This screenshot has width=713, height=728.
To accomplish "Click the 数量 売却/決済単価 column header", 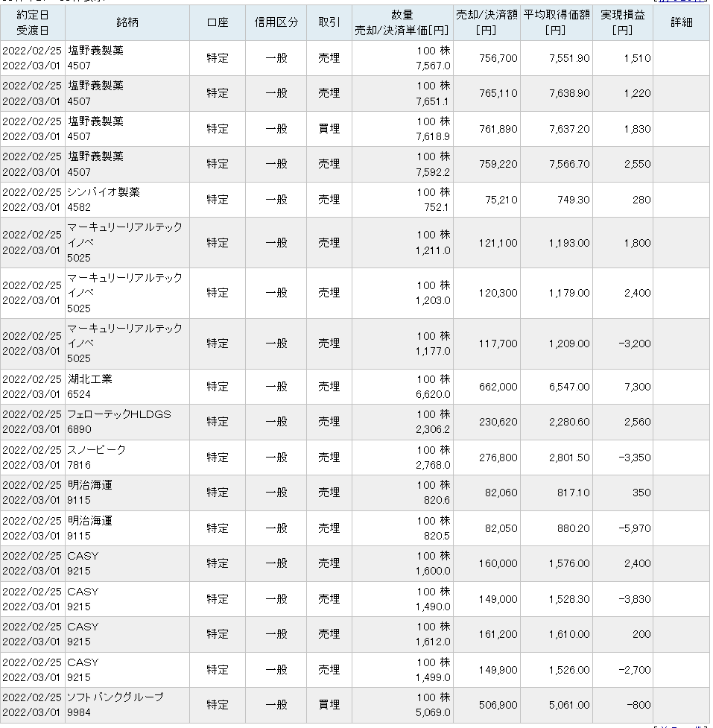I will coord(402,23).
